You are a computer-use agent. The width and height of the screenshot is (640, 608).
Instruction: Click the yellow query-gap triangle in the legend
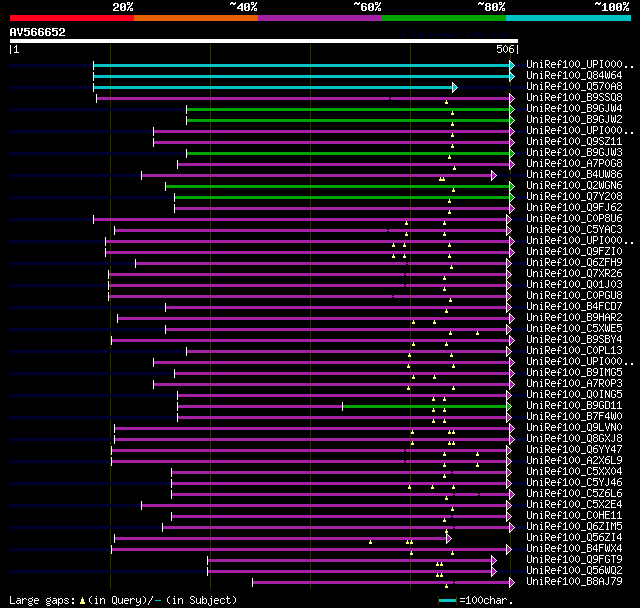[x=82, y=601]
